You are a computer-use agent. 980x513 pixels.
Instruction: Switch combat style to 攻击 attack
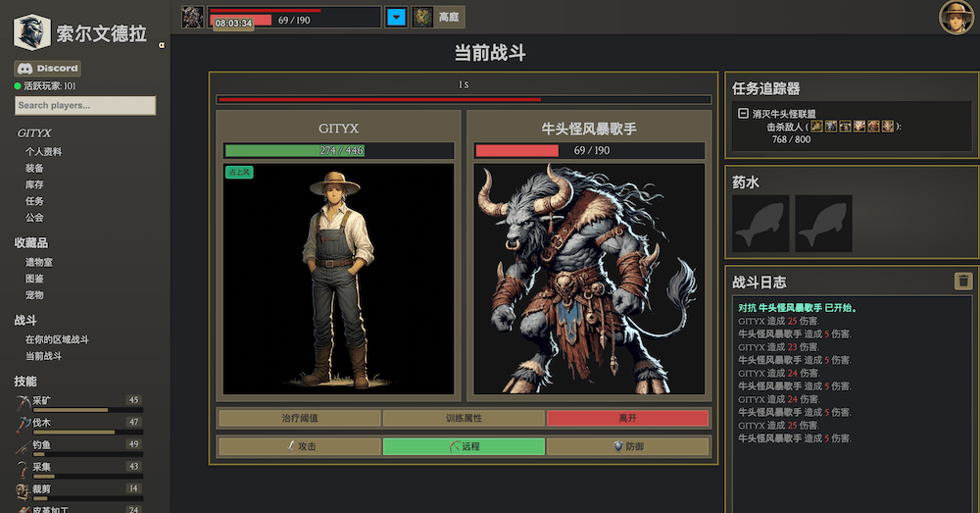coord(299,446)
